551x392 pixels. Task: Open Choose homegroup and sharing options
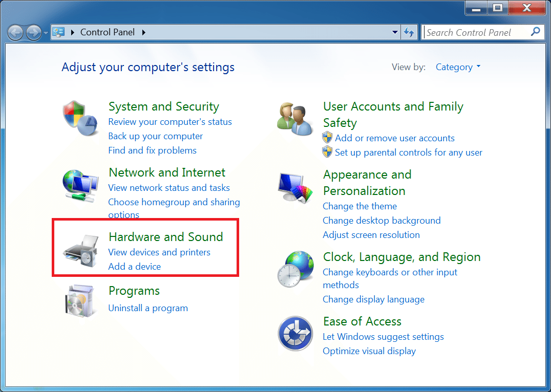[174, 208]
